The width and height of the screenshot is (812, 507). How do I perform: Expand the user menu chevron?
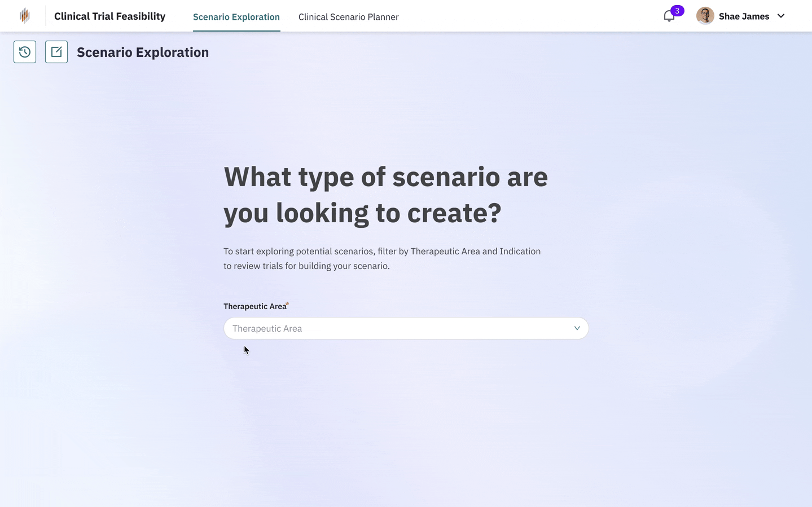781,16
